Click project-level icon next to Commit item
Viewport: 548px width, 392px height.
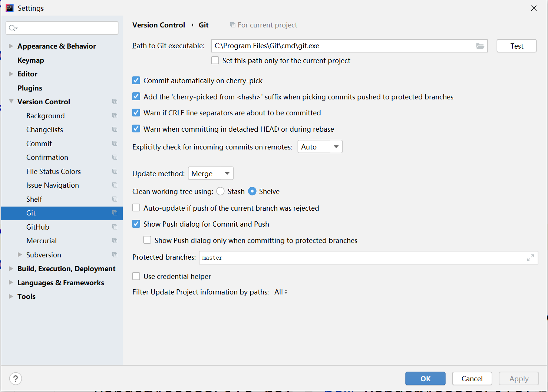(115, 144)
